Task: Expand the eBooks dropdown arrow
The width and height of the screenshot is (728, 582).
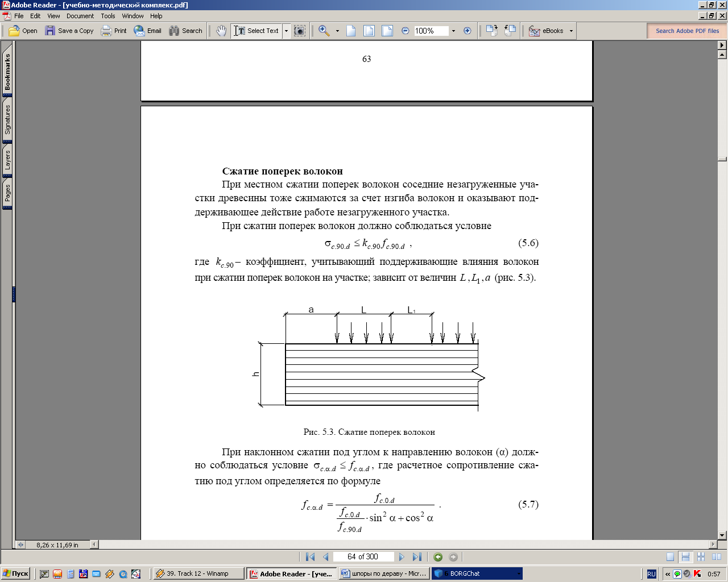Action: (x=571, y=31)
